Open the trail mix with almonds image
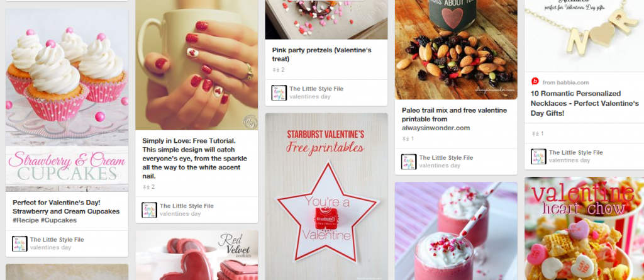 pos(457,50)
